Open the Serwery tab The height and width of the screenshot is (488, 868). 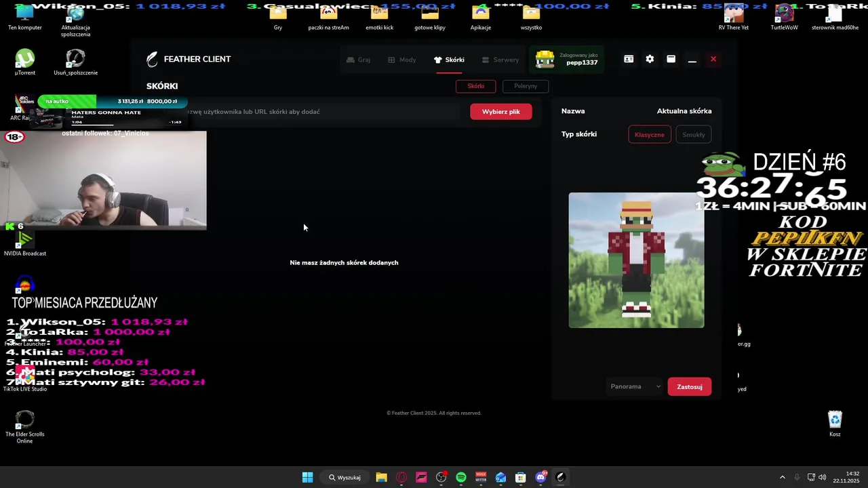point(500,60)
